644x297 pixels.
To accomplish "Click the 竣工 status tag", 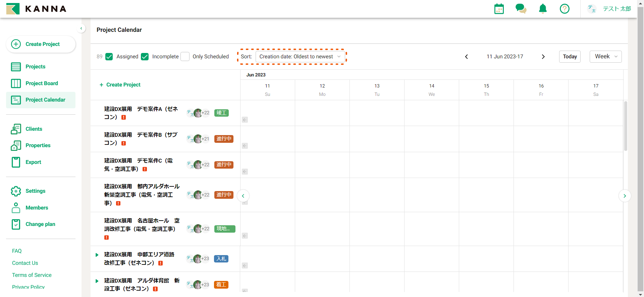I will 221,113.
